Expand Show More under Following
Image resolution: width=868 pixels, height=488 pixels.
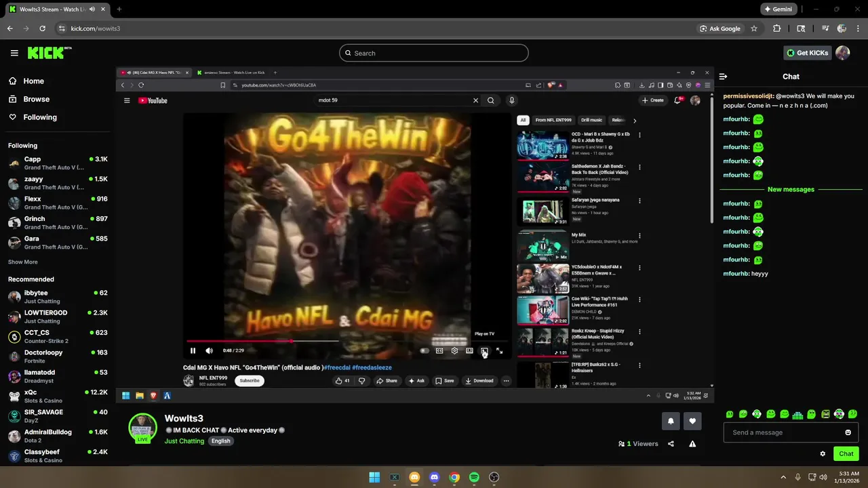(x=23, y=262)
